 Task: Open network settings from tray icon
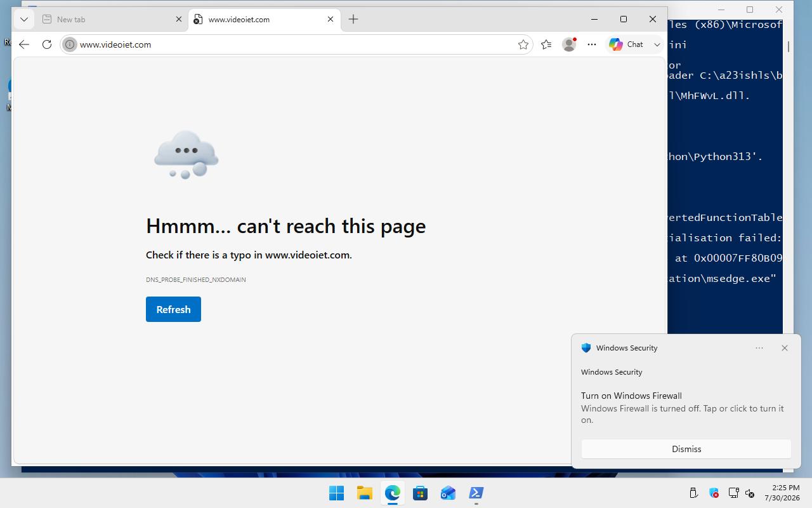(733, 493)
